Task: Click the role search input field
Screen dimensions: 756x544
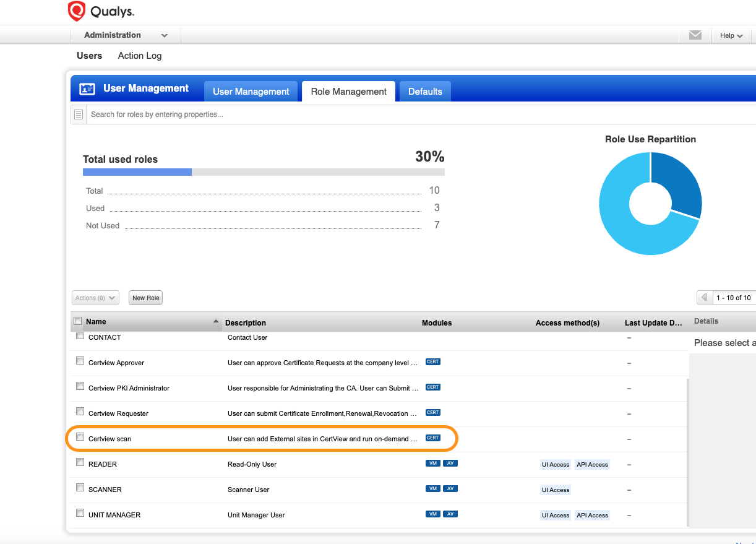Action: (421, 114)
